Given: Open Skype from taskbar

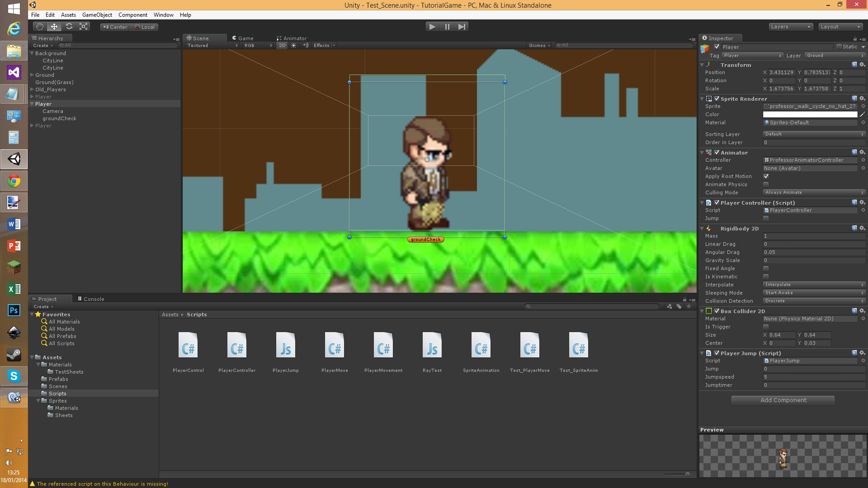Looking at the screenshot, I should (14, 376).
